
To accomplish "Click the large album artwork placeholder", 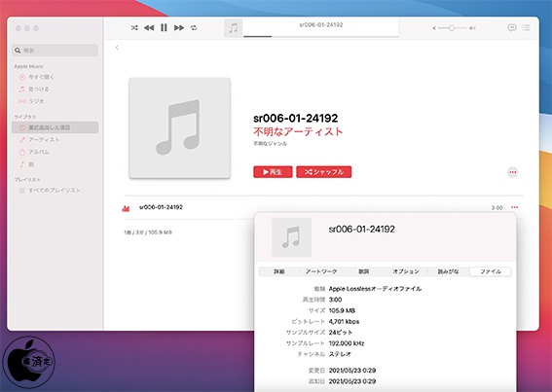I will click(x=179, y=127).
